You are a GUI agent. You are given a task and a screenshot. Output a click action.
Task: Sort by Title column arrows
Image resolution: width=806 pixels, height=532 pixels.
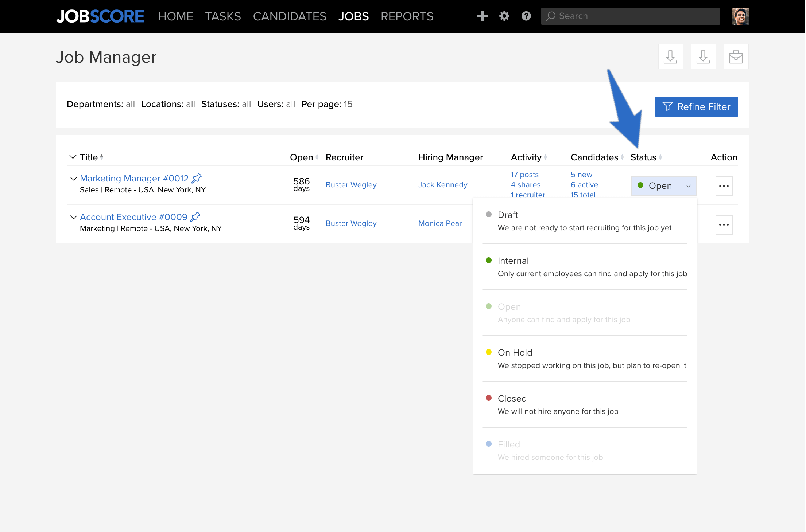102,157
